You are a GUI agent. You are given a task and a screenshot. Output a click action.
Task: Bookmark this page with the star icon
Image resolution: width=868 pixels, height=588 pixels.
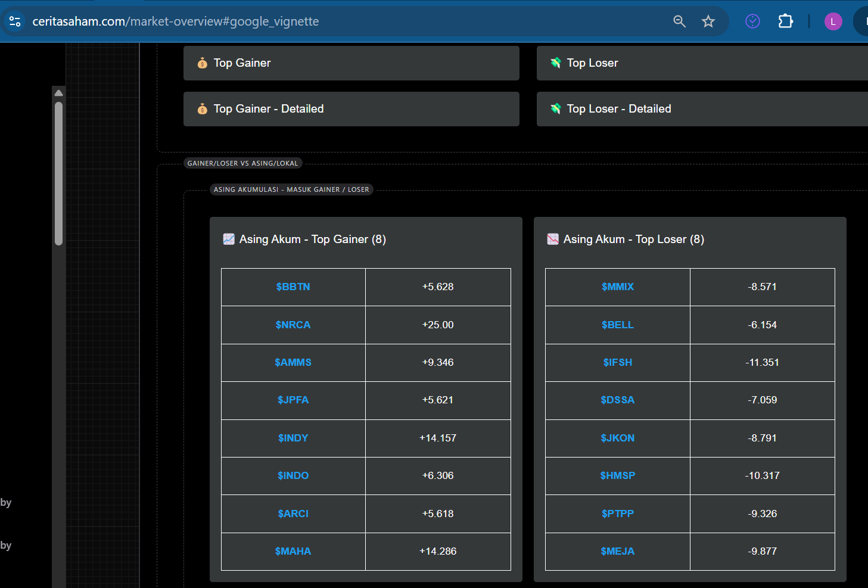pos(708,21)
